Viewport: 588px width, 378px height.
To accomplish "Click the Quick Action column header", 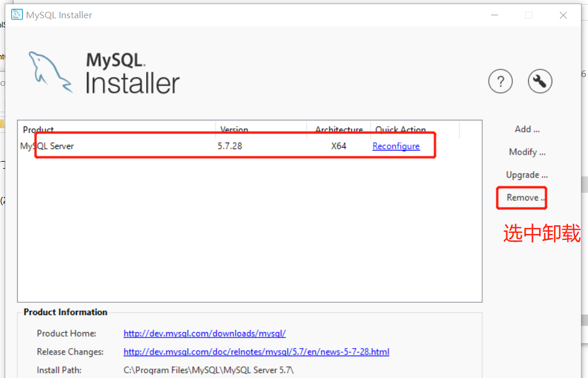I will pos(415,129).
